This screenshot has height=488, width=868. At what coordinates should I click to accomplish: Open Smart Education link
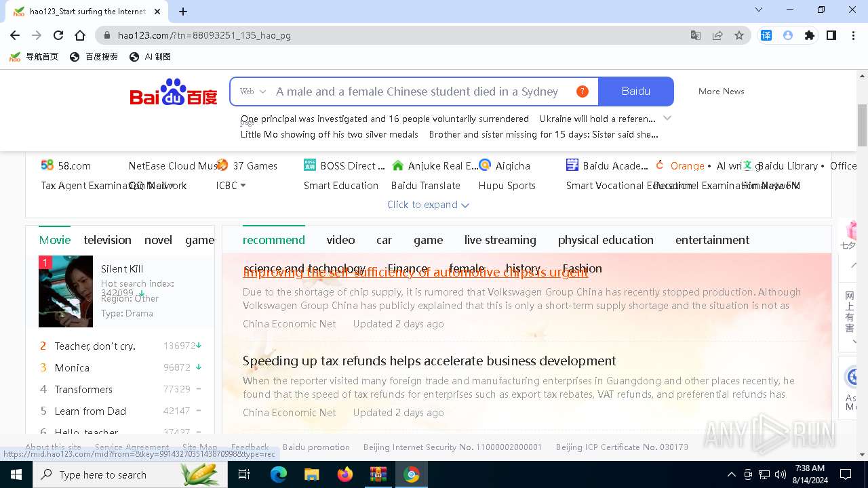(x=340, y=186)
